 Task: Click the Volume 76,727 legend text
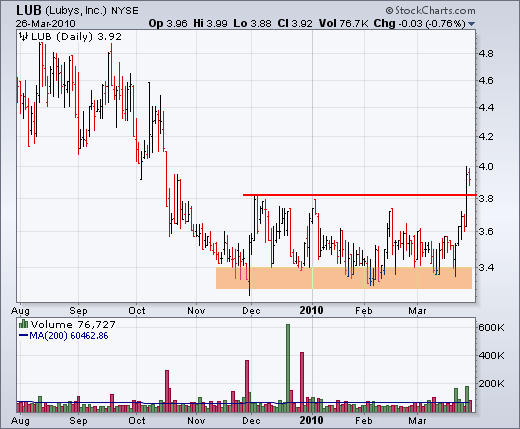(x=73, y=324)
